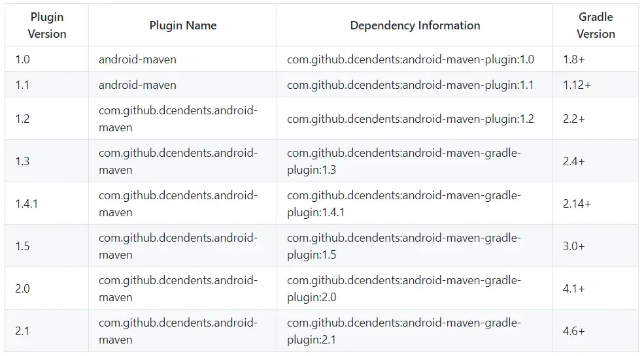Click the Gradle version 1.12+ cell
644x356 pixels.
(577, 85)
